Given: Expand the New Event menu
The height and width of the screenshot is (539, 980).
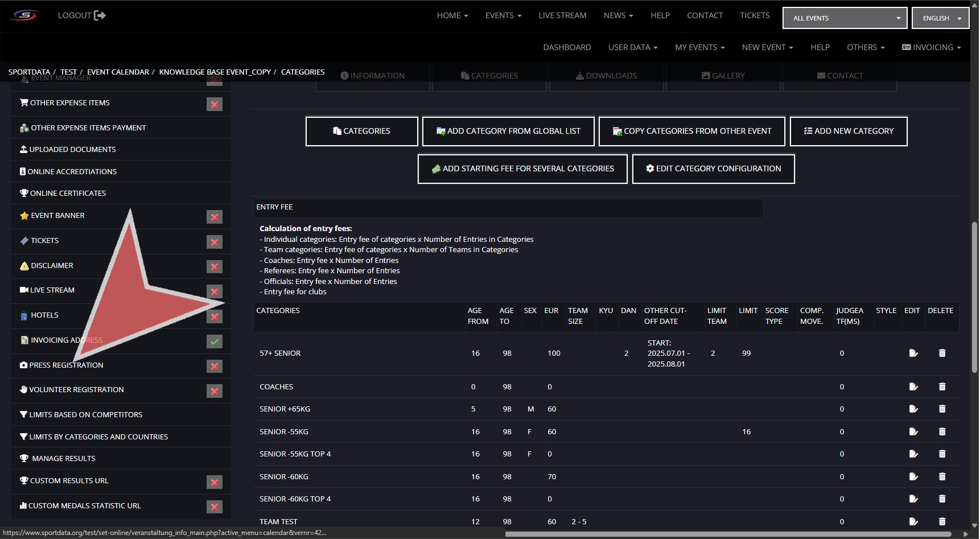Looking at the screenshot, I should click(x=767, y=47).
